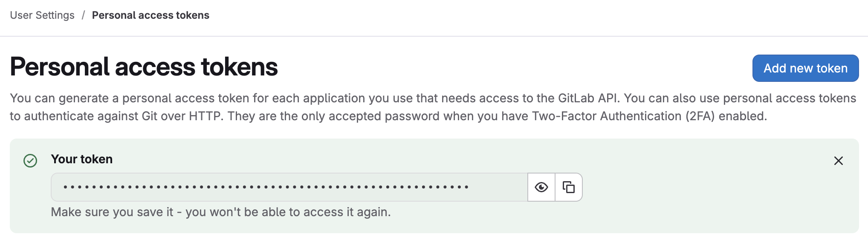
Task: Click the save-it warning helper text
Action: point(220,212)
